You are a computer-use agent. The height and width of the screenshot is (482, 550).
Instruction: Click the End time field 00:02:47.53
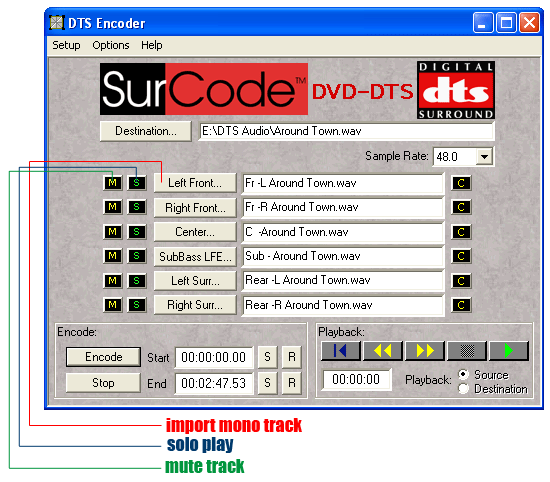(x=214, y=383)
